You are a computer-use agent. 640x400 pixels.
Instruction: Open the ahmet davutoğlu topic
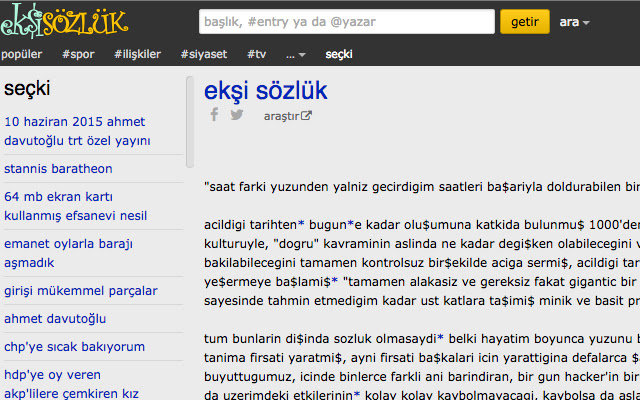pos(55,318)
